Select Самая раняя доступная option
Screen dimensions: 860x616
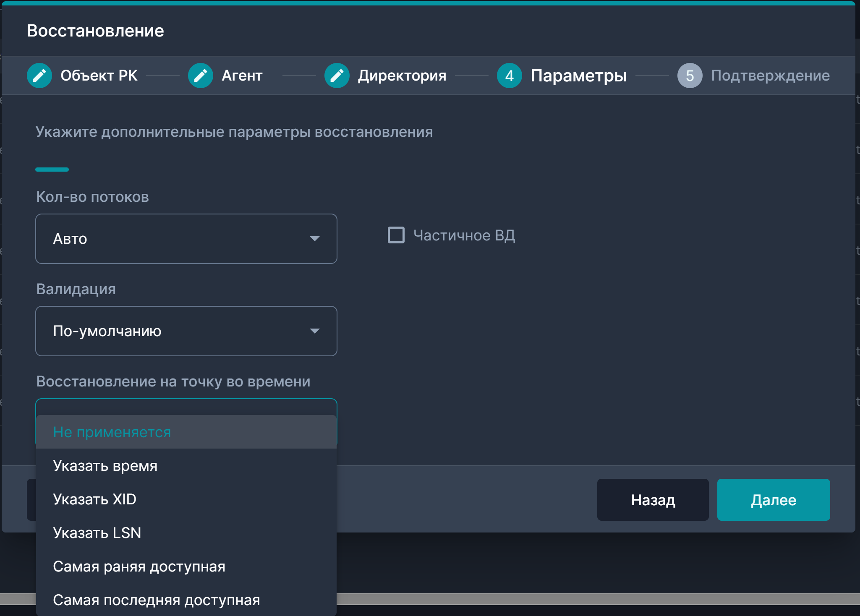point(139,566)
